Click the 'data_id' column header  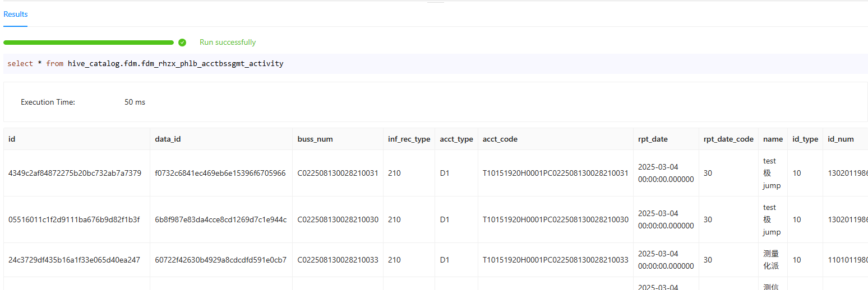coord(168,139)
